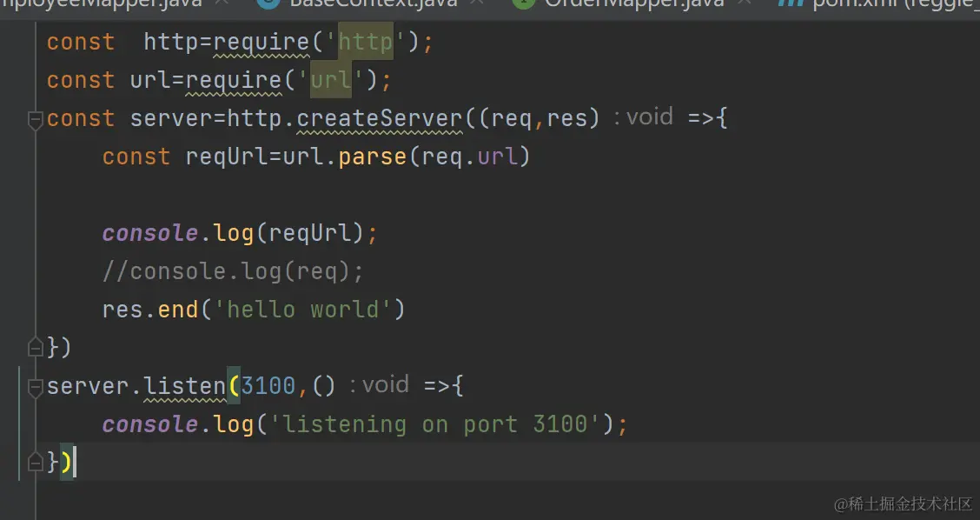The width and height of the screenshot is (980, 520).
Task: Click the fold end marker on the last line
Action: [36, 463]
